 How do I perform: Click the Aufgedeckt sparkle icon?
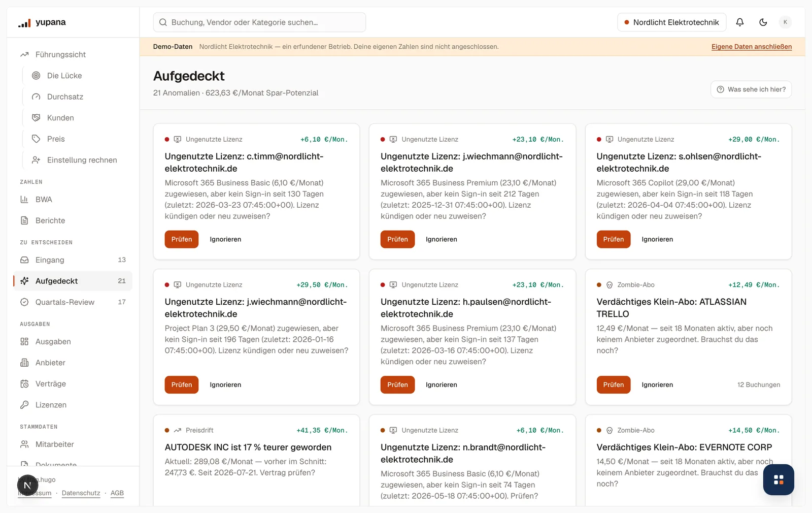pyautogui.click(x=24, y=281)
